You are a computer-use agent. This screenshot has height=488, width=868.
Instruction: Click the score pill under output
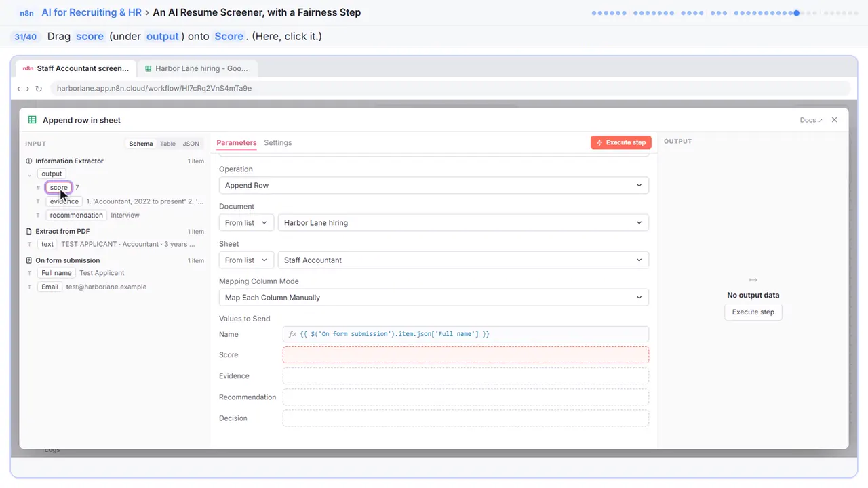tap(59, 188)
